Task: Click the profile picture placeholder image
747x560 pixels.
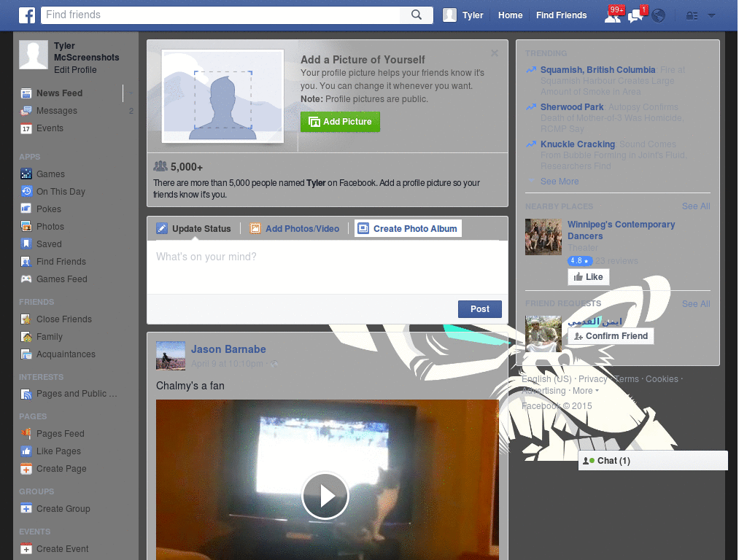Action: pyautogui.click(x=222, y=96)
